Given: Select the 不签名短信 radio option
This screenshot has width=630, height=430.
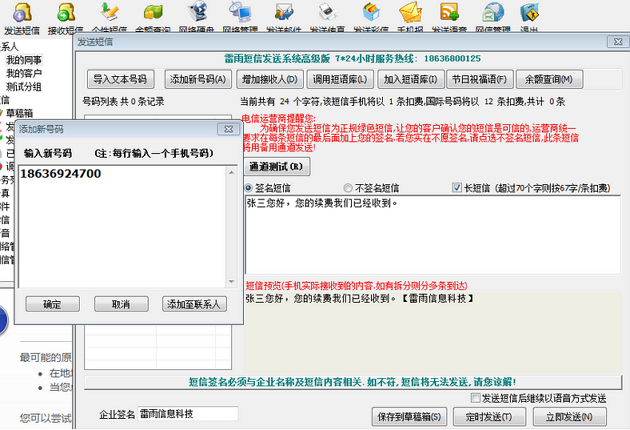Looking at the screenshot, I should 348,187.
